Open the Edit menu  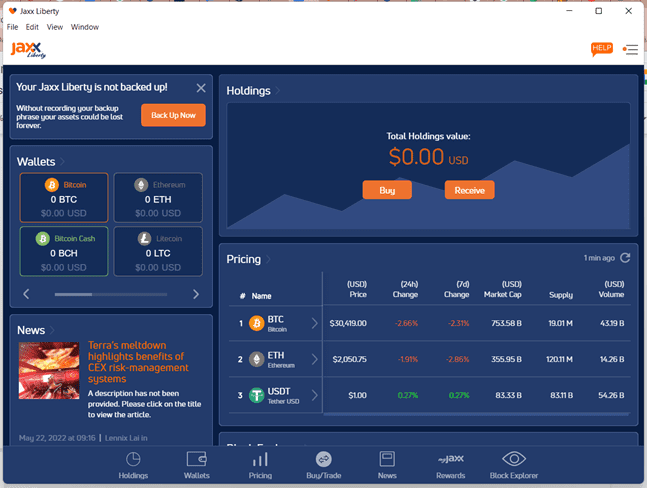[32, 27]
